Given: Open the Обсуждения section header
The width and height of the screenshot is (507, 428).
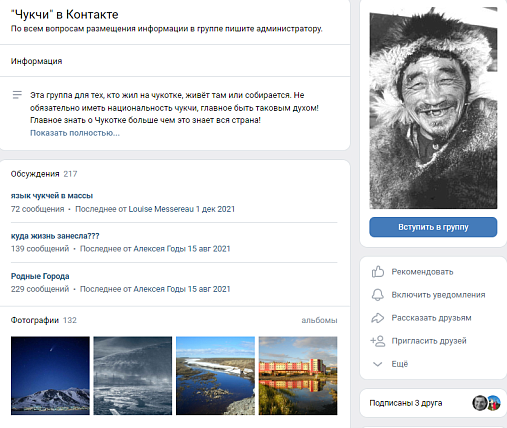Looking at the screenshot, I should coord(35,174).
